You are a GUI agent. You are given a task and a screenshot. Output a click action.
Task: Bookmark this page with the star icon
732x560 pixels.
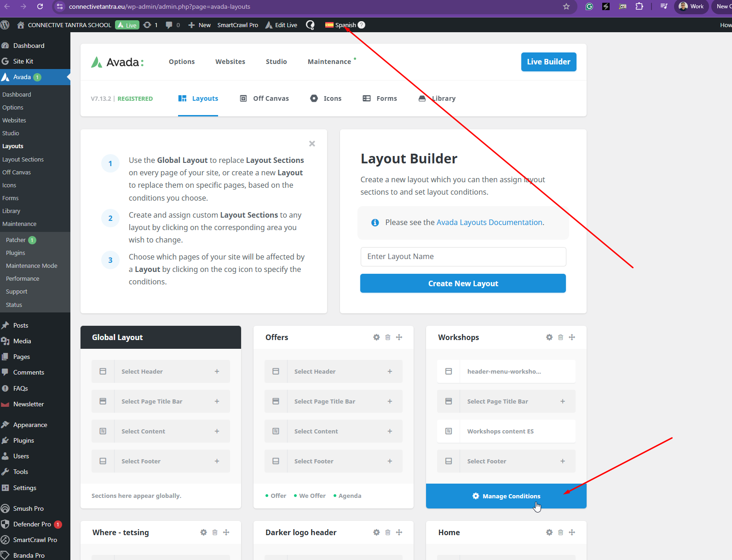(x=566, y=6)
